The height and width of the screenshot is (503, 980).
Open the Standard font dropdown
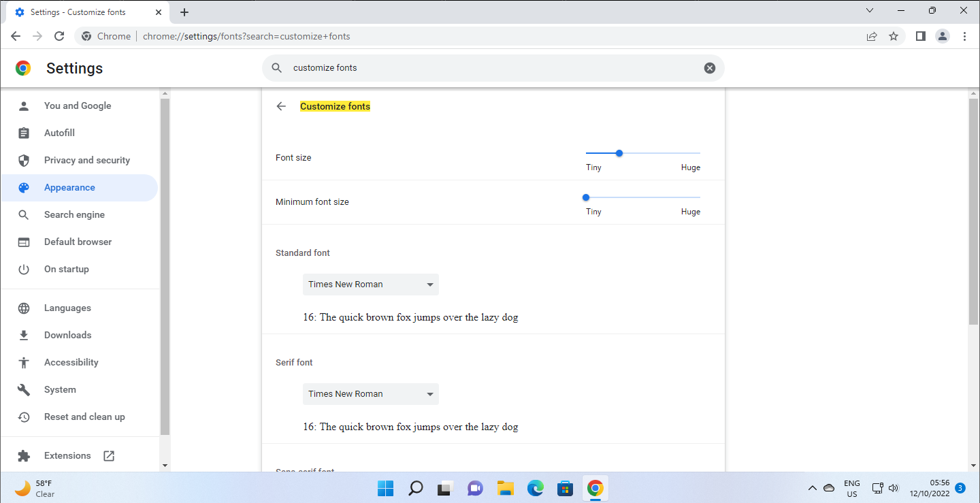(x=370, y=285)
